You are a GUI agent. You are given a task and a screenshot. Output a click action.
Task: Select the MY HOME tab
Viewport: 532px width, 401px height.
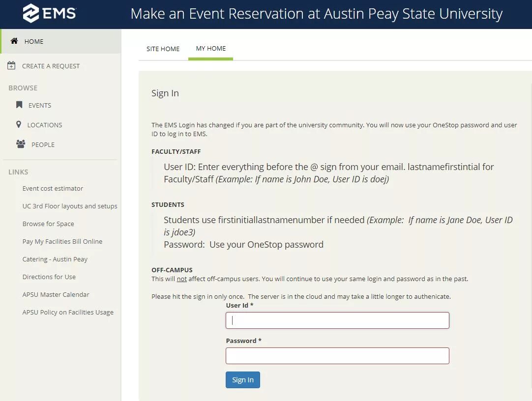tap(211, 49)
